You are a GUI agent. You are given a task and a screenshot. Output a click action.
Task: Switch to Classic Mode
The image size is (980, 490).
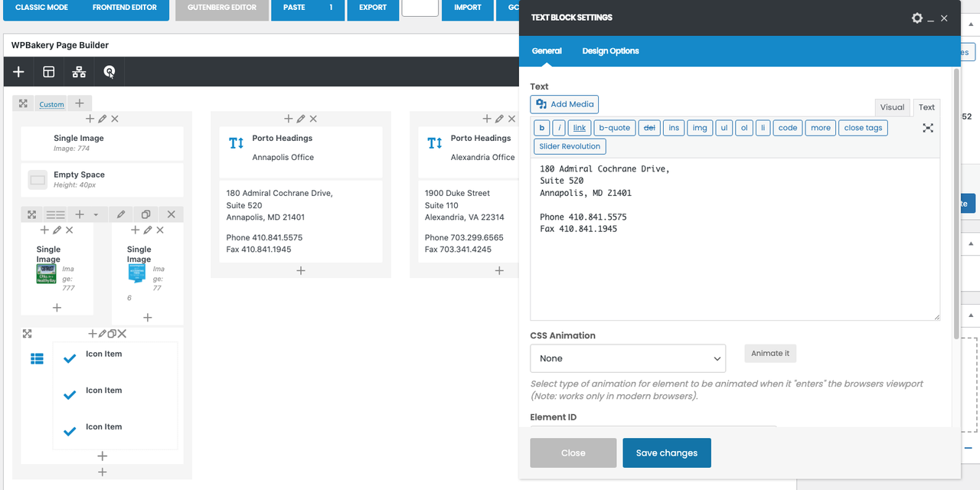41,8
